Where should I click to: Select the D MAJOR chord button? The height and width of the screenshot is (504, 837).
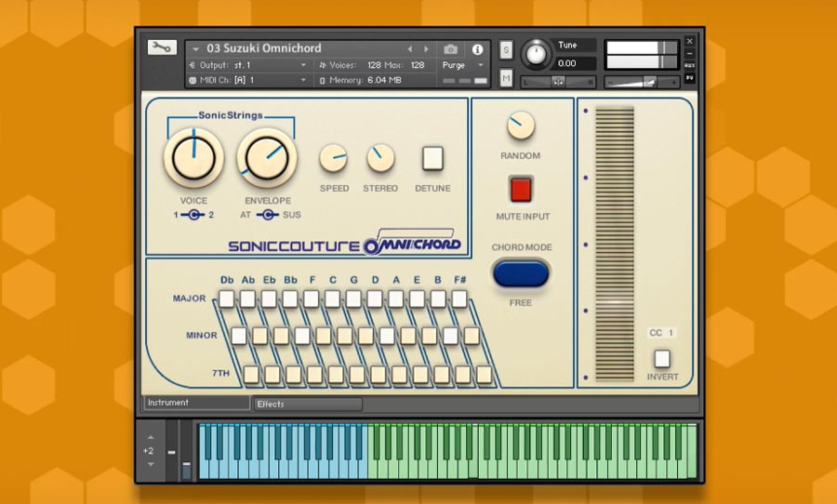(375, 299)
